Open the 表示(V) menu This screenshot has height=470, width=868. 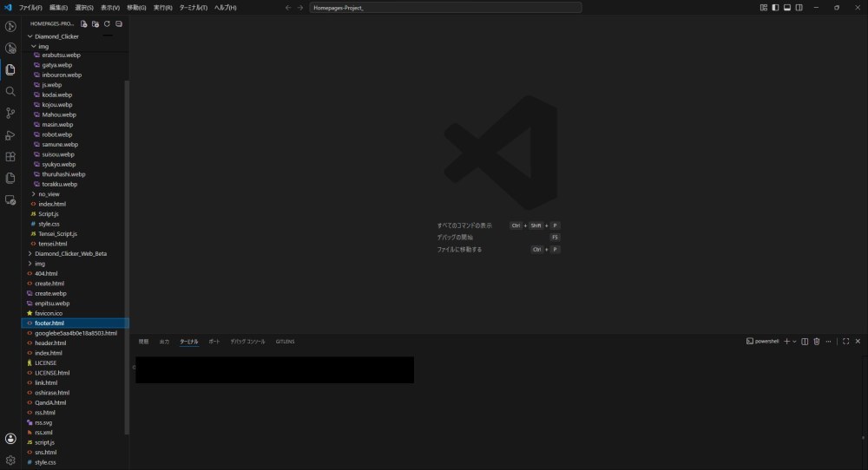(x=110, y=8)
